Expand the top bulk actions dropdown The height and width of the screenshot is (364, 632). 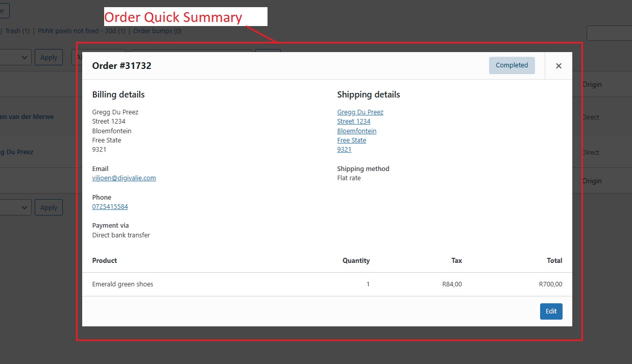click(15, 57)
